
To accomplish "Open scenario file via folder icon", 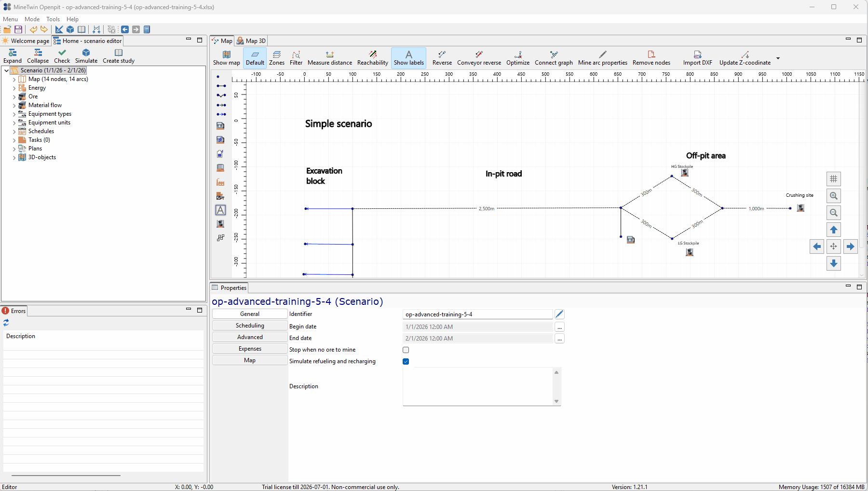I will point(7,29).
